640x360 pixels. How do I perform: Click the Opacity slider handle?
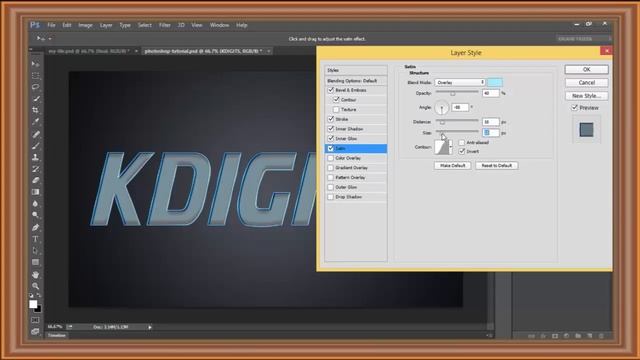click(452, 93)
